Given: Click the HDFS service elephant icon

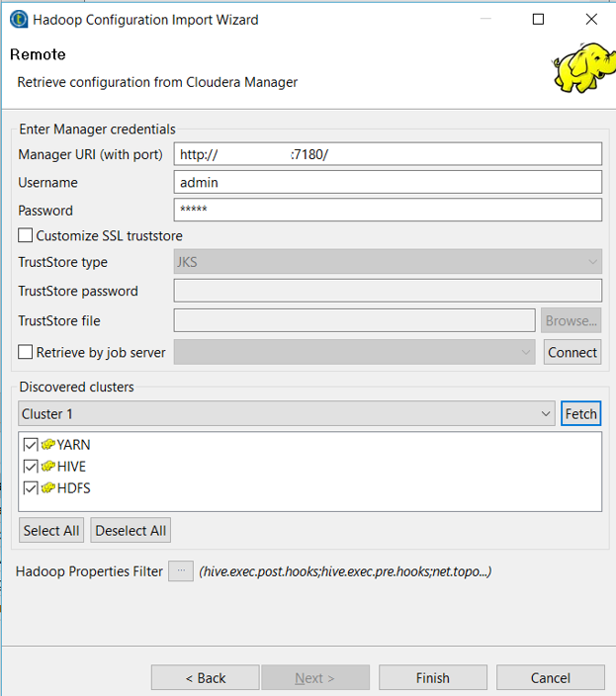Looking at the screenshot, I should (47, 487).
